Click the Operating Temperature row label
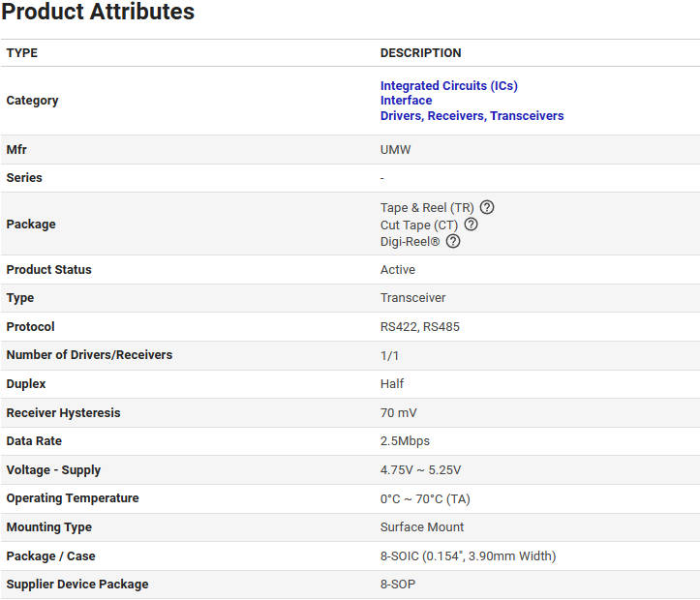 73,498
